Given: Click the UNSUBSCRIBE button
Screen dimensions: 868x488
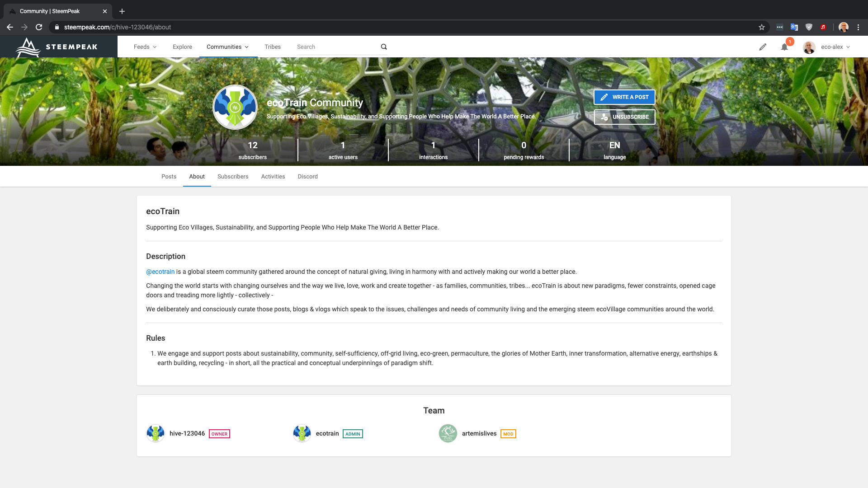Looking at the screenshot, I should click(x=624, y=117).
